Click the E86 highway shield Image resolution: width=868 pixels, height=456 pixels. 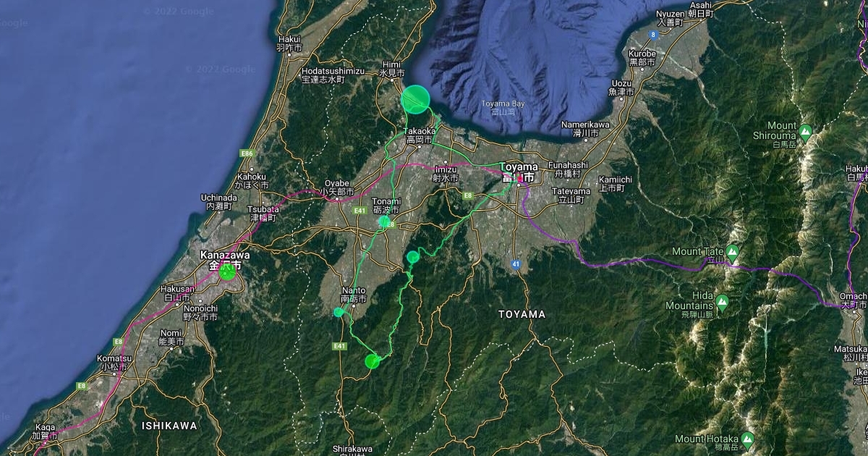coord(247,153)
